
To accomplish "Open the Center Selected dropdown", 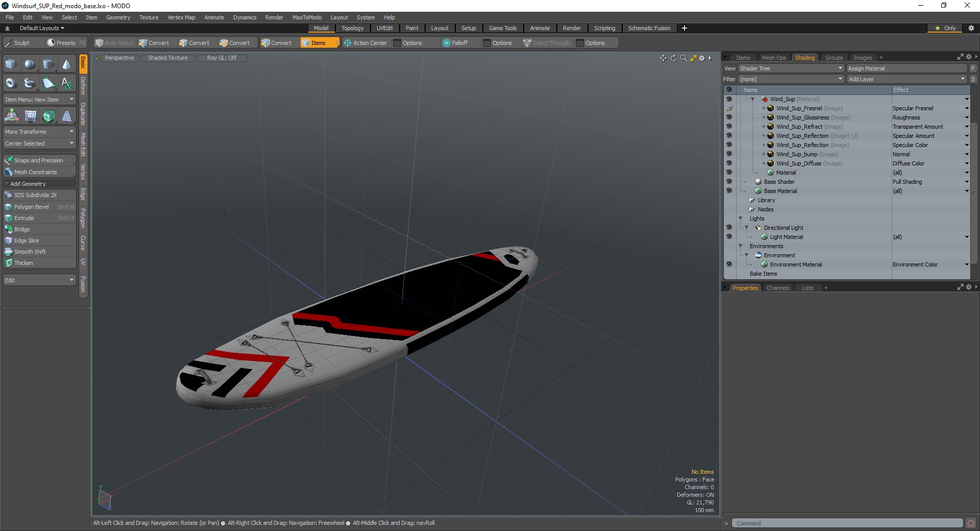I will click(x=39, y=143).
